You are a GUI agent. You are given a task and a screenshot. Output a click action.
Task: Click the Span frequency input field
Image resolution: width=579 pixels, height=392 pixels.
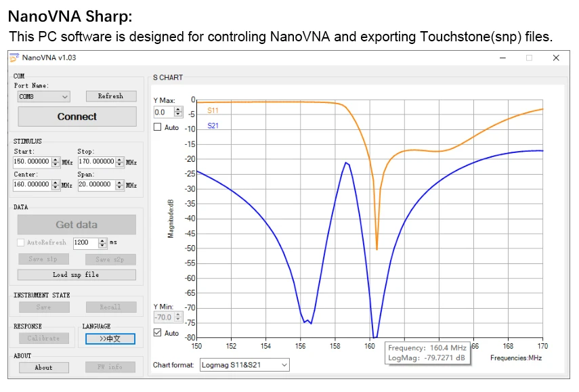click(96, 185)
